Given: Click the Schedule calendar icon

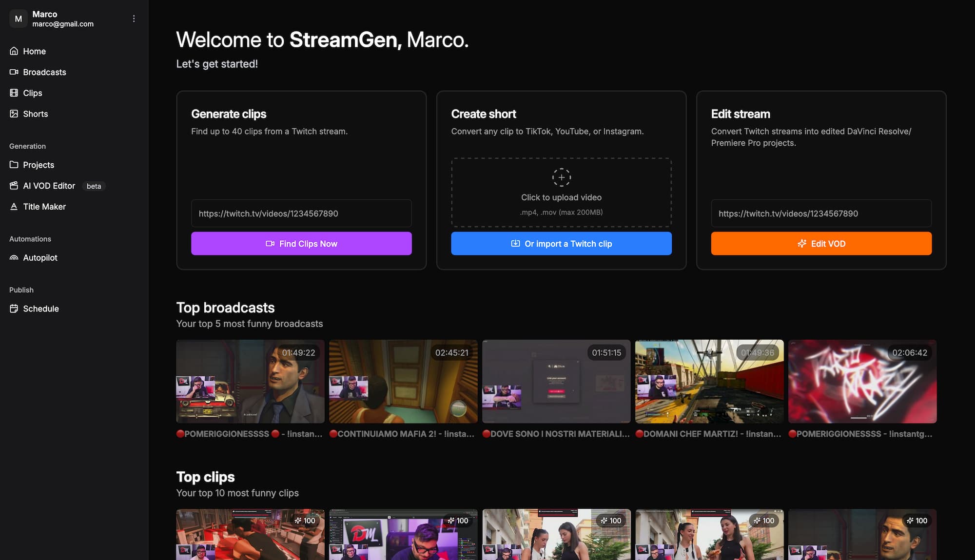Looking at the screenshot, I should pos(14,309).
